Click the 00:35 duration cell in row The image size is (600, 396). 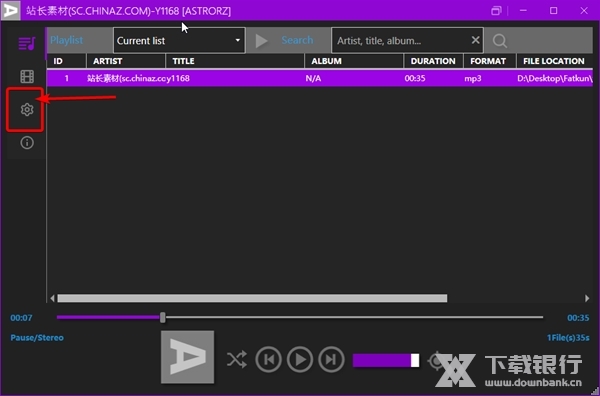click(x=415, y=78)
